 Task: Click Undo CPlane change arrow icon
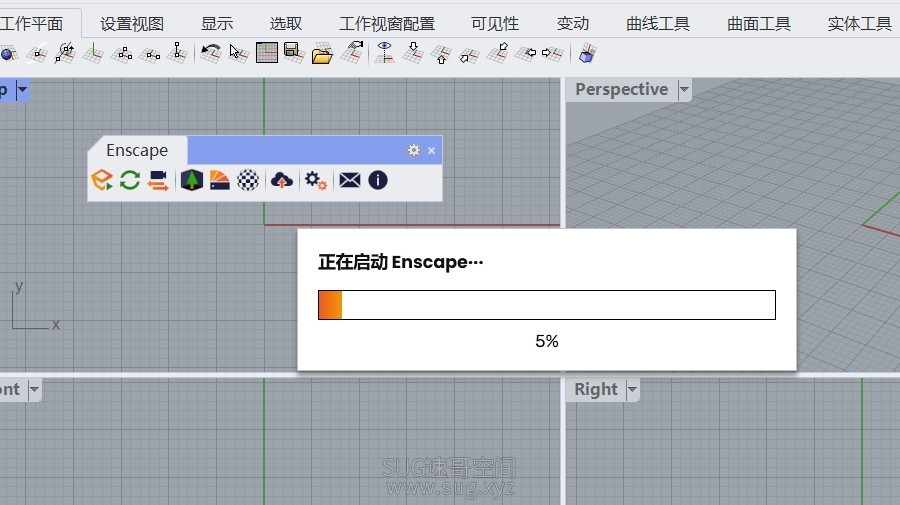coord(211,53)
